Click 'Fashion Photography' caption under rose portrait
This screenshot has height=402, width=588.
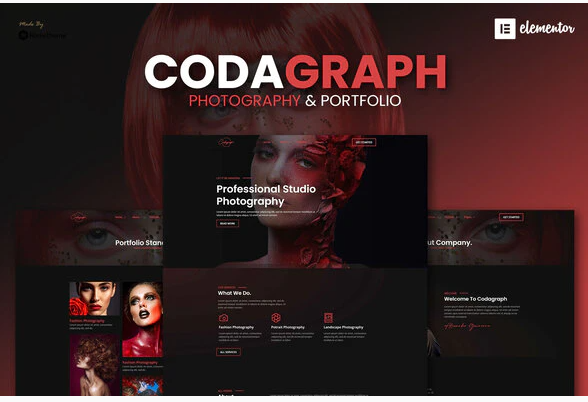87,321
